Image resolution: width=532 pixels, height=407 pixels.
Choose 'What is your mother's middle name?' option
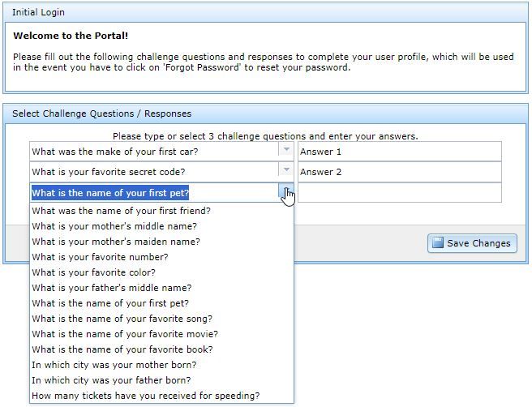pyautogui.click(x=114, y=226)
